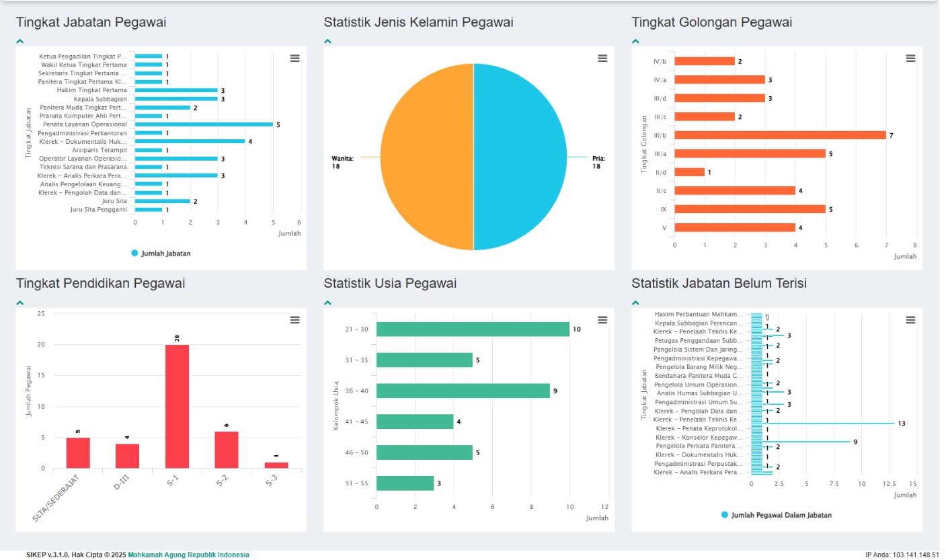Open Mahkamah Agung Republik Indonesia link
Image resolution: width=946 pixels, height=560 pixels.
tap(188, 555)
